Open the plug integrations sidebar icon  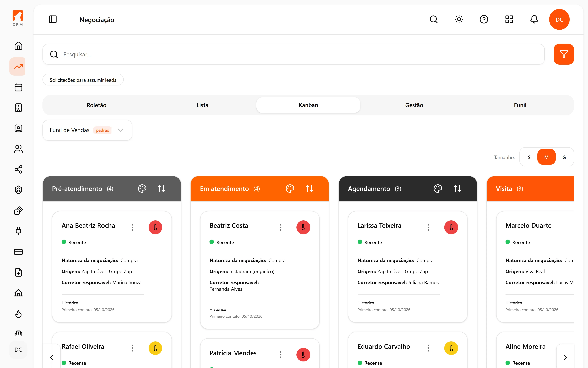pos(18,231)
